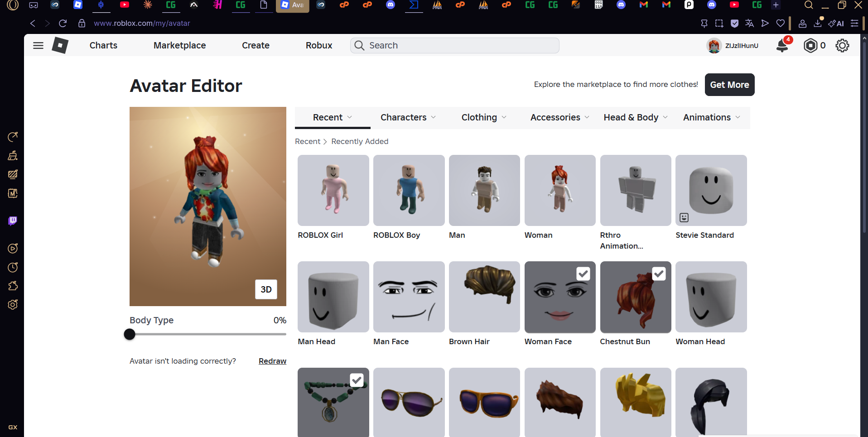
Task: Focus the browser address bar URL
Action: click(142, 23)
